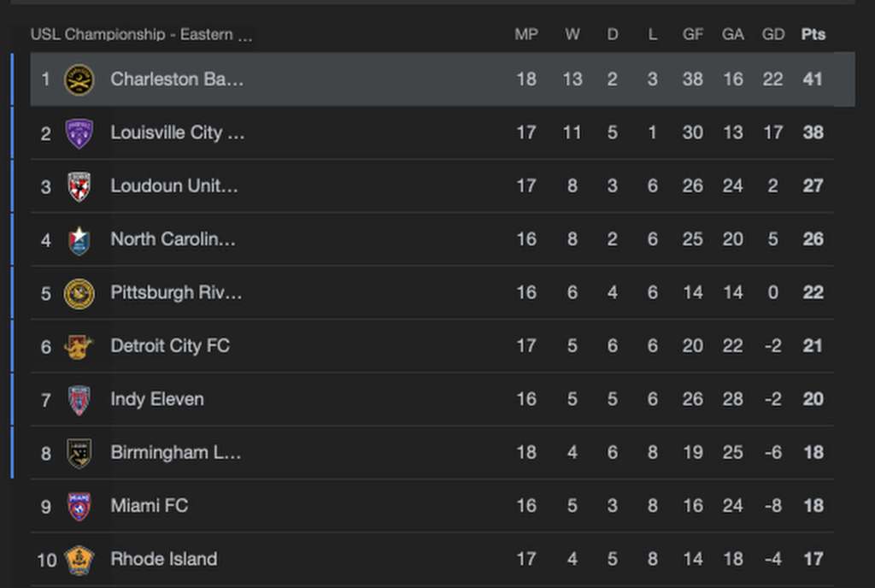Select the Rhode Island team name

click(164, 559)
